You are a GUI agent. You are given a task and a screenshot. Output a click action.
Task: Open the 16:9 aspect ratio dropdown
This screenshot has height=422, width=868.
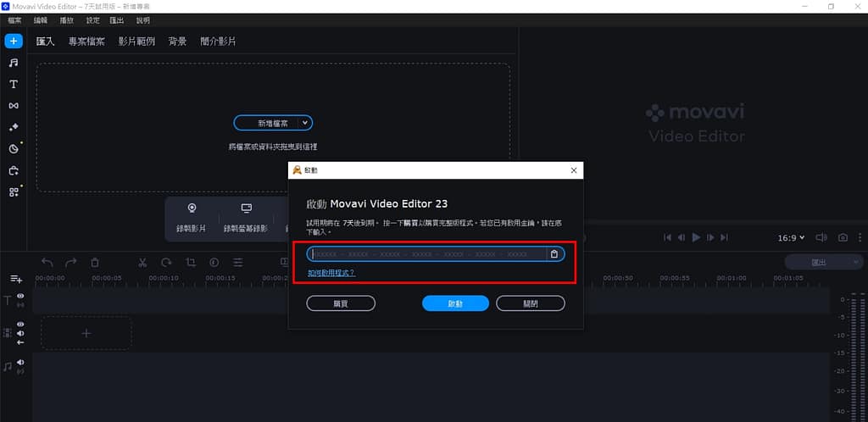tap(792, 238)
